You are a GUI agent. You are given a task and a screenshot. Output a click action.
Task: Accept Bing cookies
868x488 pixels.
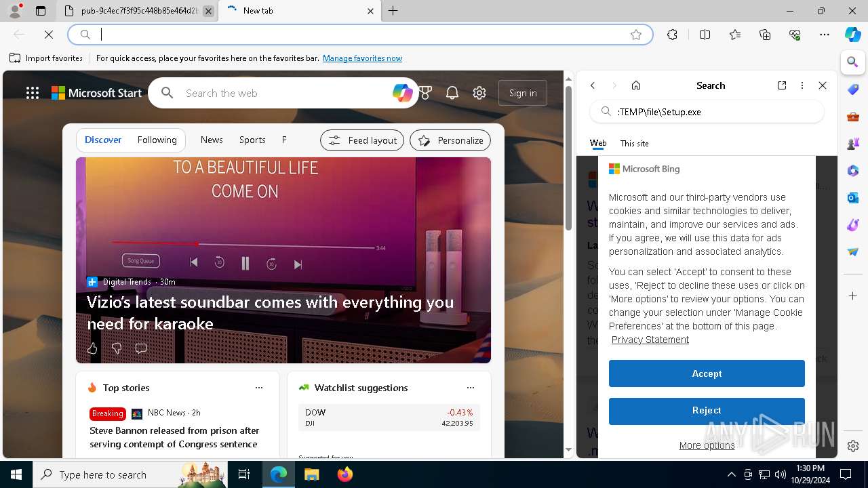707,373
